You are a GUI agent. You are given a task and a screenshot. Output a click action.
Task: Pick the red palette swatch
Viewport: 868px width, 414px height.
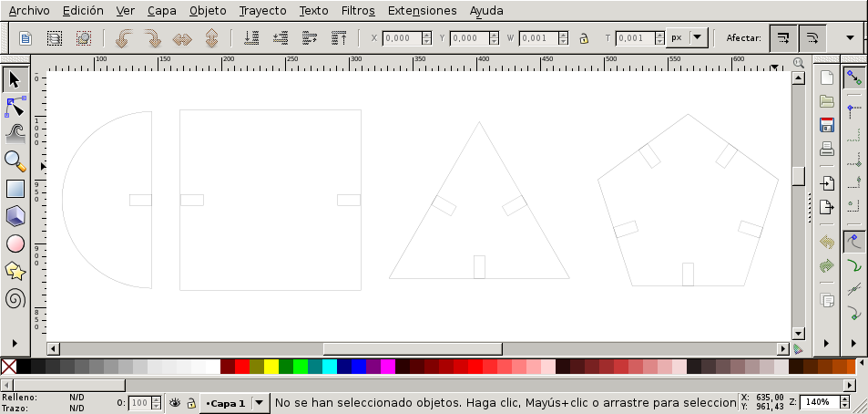pyautogui.click(x=242, y=367)
